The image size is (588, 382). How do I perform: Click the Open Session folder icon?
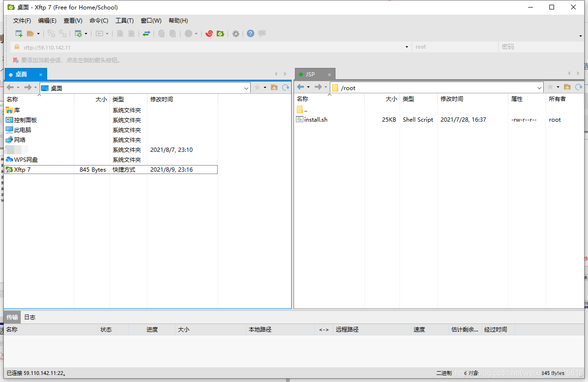30,33
